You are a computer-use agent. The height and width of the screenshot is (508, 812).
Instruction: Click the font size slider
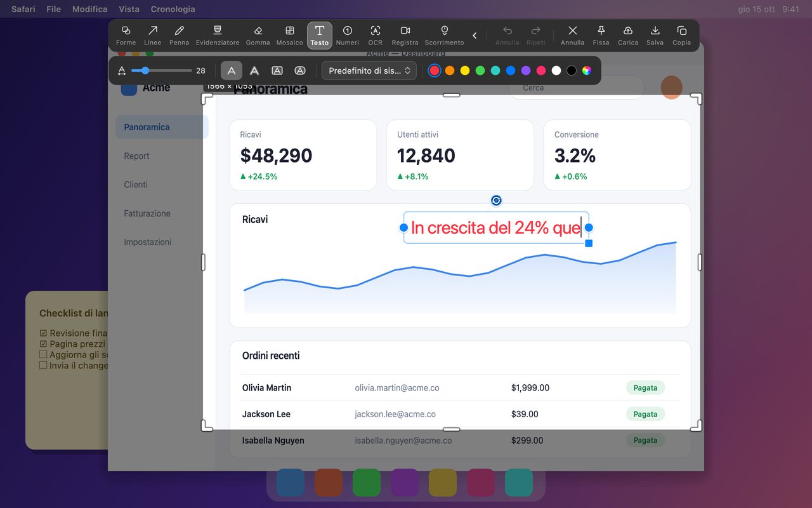161,70
